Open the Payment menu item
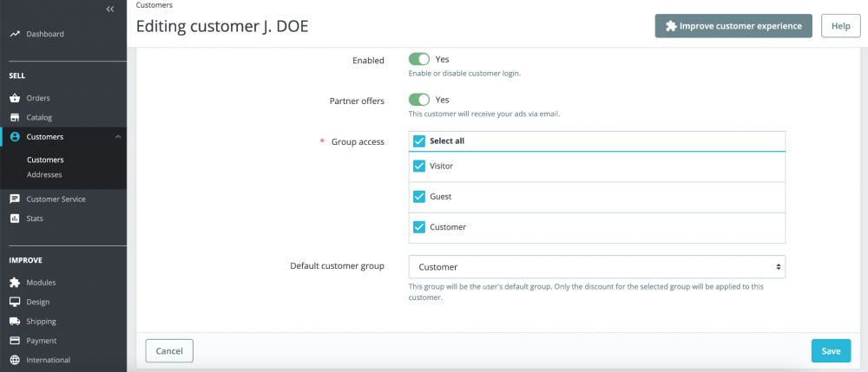Image resolution: width=868 pixels, height=372 pixels. coord(41,341)
